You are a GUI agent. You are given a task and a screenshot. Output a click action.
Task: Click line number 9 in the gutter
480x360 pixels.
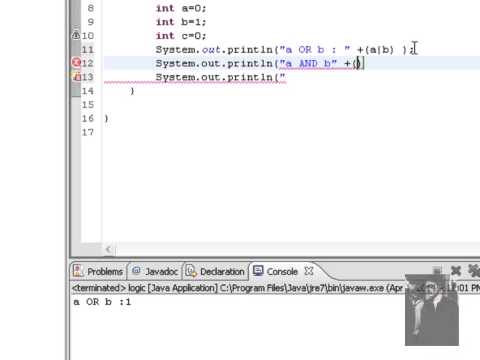coord(90,22)
